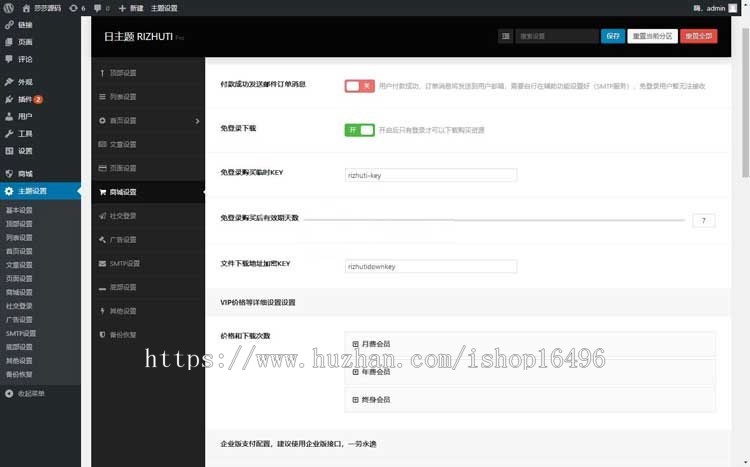The height and width of the screenshot is (467, 750).
Task: Open 备份恢复 in the WordPress submenu
Action: tap(19, 374)
